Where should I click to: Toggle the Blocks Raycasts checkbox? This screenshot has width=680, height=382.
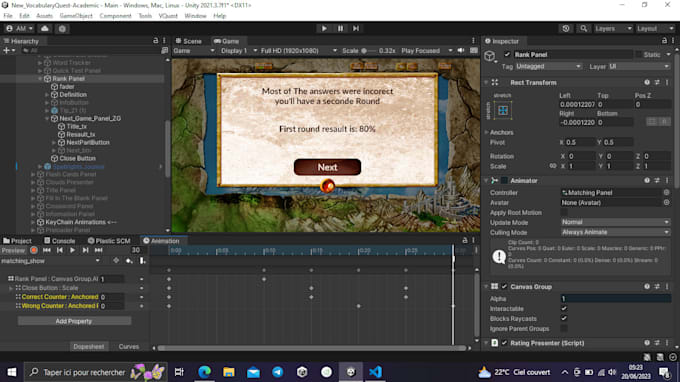[564, 319]
